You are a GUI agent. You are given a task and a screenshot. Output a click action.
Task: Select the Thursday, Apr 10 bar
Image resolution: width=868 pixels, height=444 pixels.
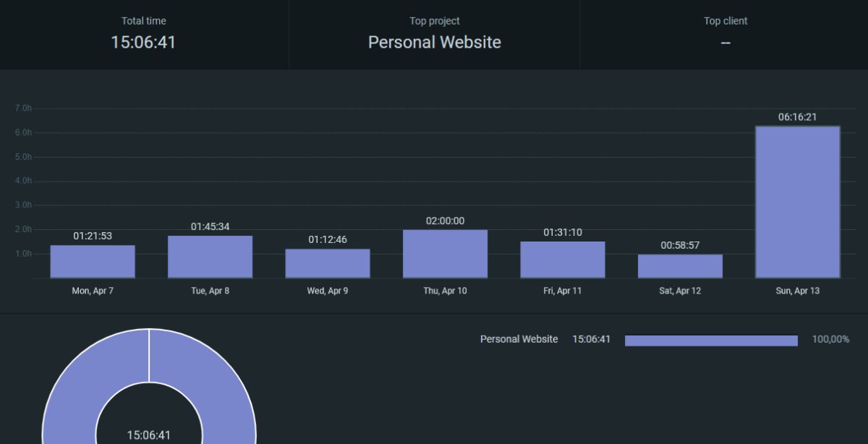pyautogui.click(x=445, y=254)
